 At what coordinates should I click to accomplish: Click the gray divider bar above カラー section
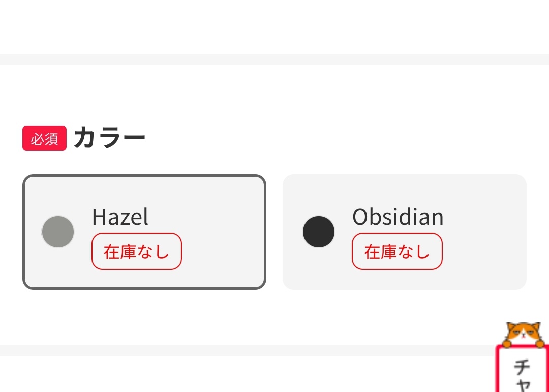click(274, 59)
